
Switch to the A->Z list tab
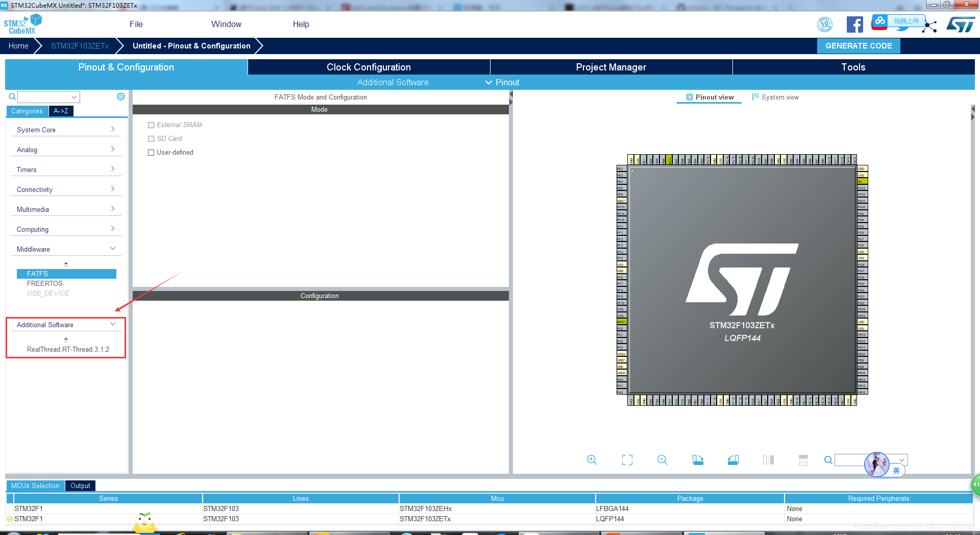[x=61, y=111]
